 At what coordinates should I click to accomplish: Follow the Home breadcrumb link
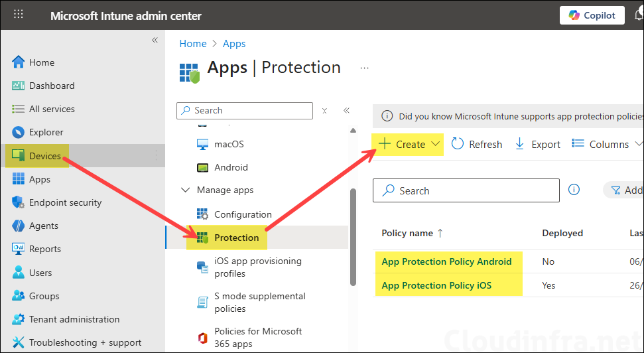point(193,44)
